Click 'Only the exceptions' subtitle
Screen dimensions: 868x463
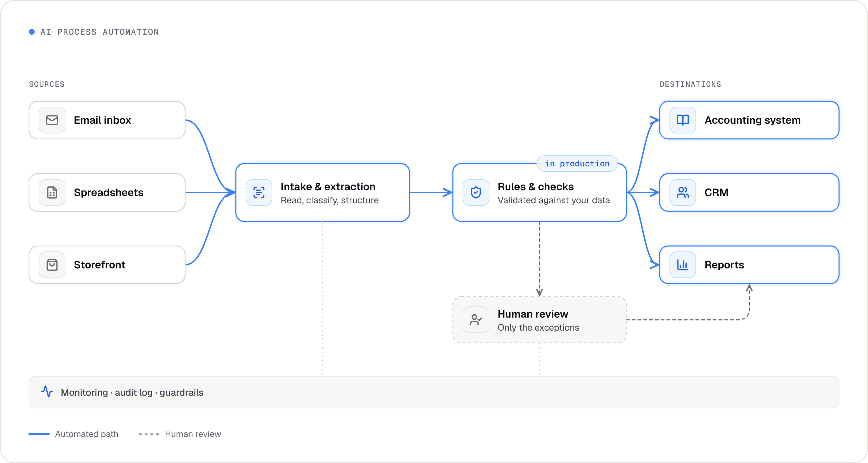click(x=538, y=328)
